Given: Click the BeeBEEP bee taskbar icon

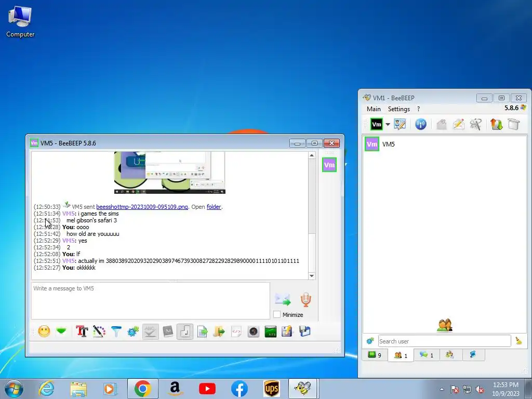Looking at the screenshot, I should point(303,389).
